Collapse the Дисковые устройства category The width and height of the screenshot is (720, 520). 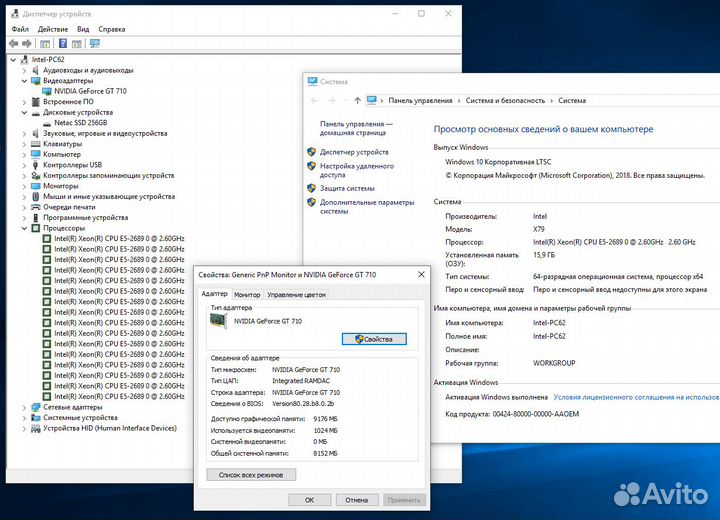pyautogui.click(x=24, y=113)
